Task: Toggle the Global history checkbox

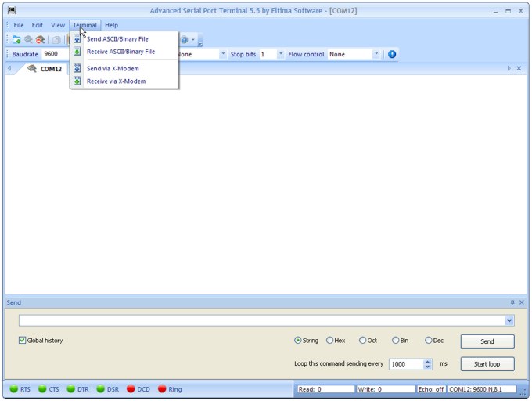Action: 22,340
